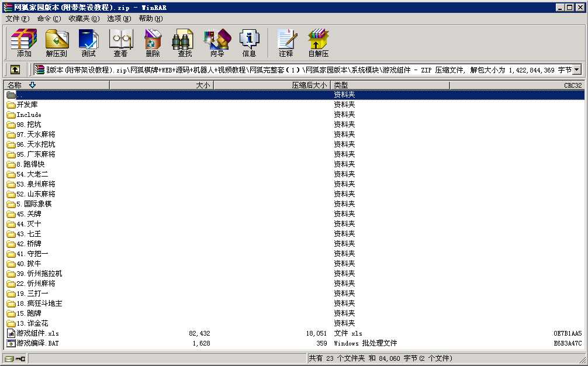
Task: Open the 注释 (Comment) tool
Action: 286,43
